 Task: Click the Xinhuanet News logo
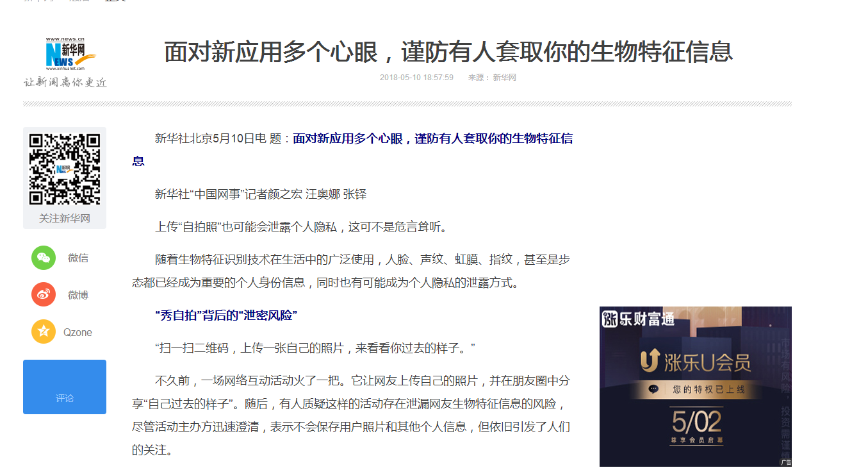(69, 54)
